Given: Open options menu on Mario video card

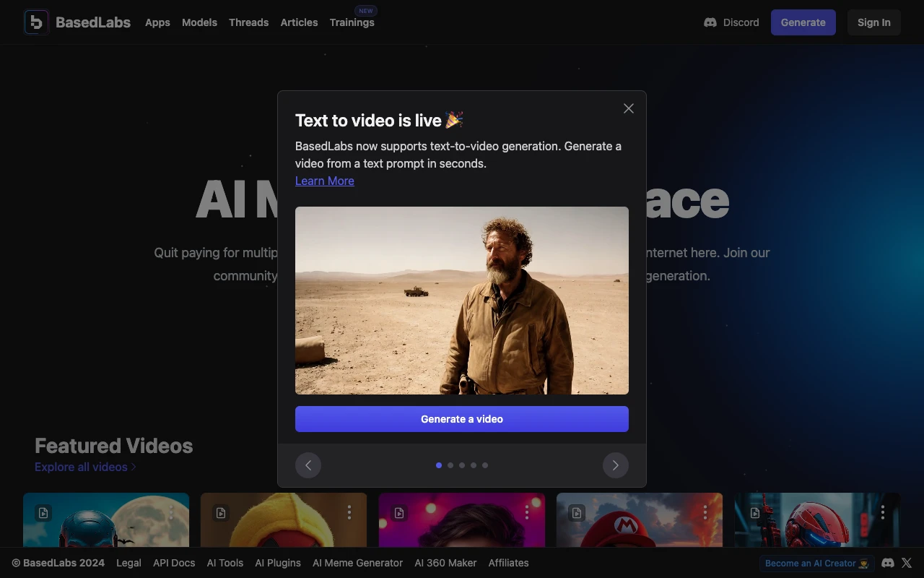Looking at the screenshot, I should (x=705, y=512).
